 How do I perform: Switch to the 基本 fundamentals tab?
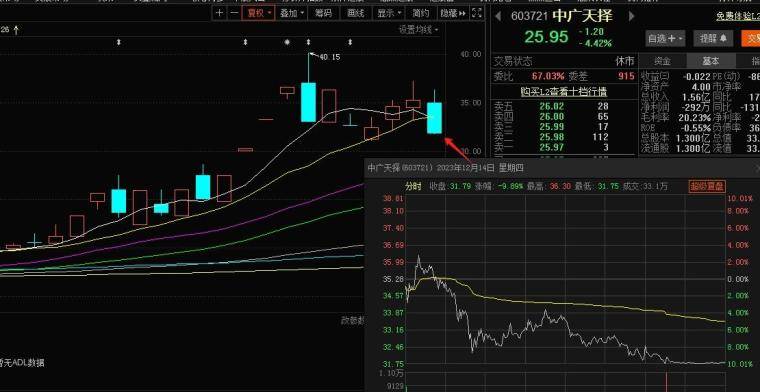pos(711,61)
